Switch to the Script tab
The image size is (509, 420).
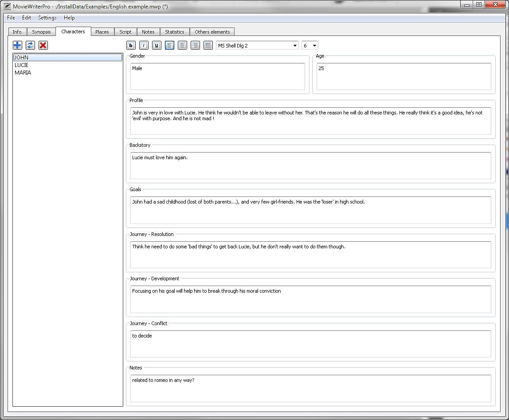[125, 32]
